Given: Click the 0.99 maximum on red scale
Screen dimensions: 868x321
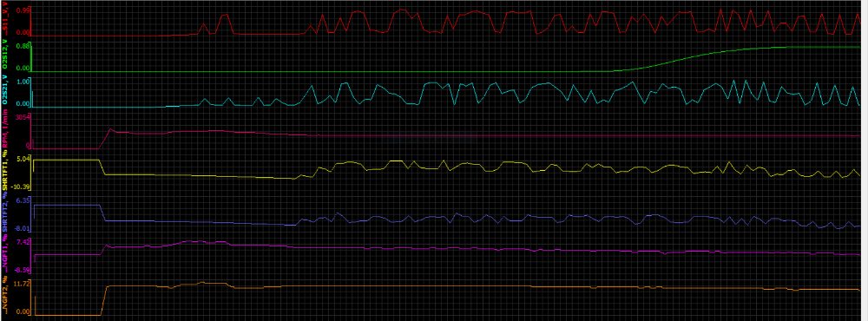Looking at the screenshot, I should pos(23,10).
